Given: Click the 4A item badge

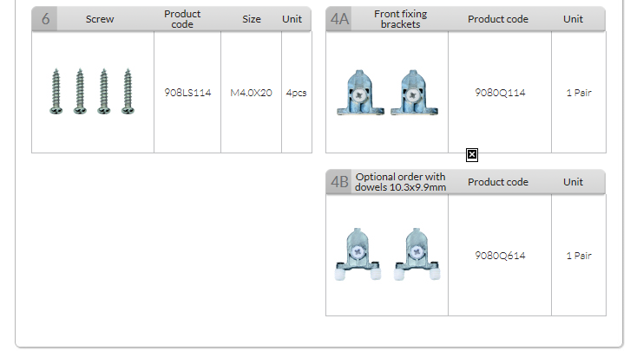Looking at the screenshot, I should coord(339,19).
